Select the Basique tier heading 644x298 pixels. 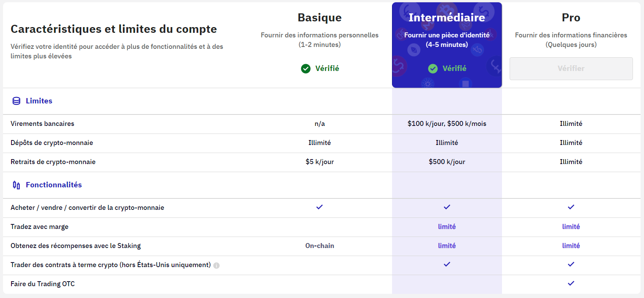[320, 18]
